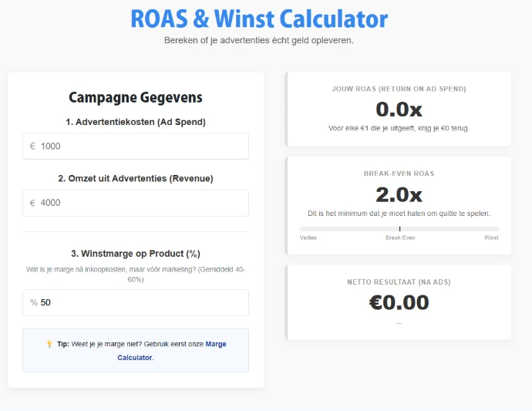Screen dimensions: 532x411
Task: Click the Winst label under the bar
Action: coord(491,238)
